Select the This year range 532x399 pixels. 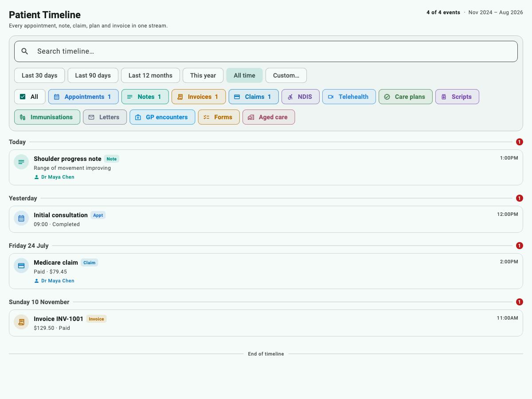pyautogui.click(x=203, y=75)
